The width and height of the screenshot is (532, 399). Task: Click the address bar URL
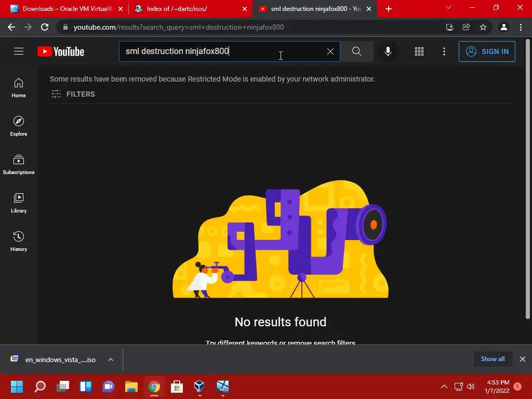pos(179,27)
